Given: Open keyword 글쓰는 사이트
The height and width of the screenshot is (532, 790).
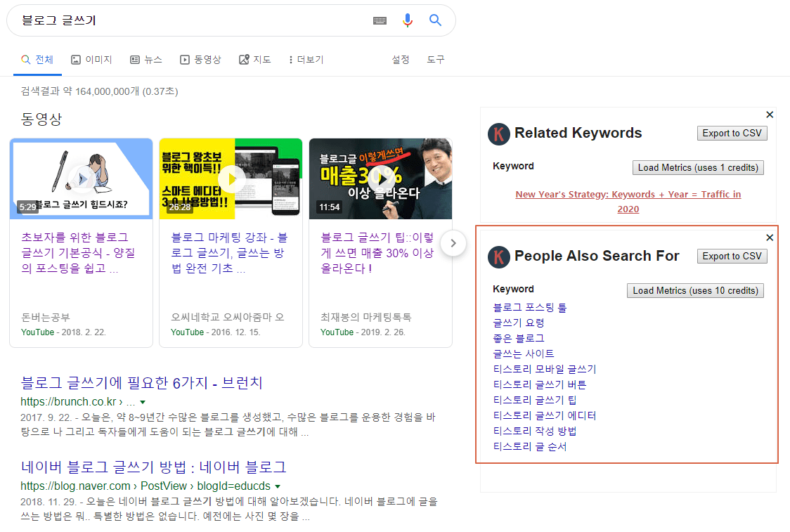Looking at the screenshot, I should (524, 354).
